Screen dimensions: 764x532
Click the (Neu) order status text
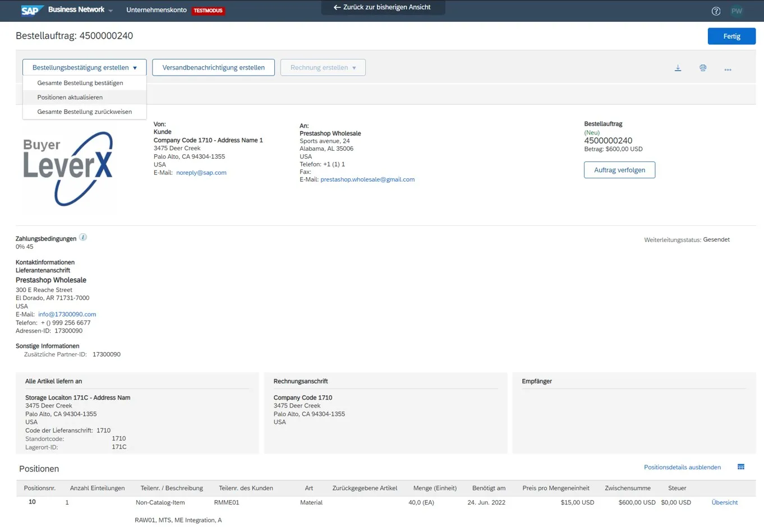click(x=592, y=133)
